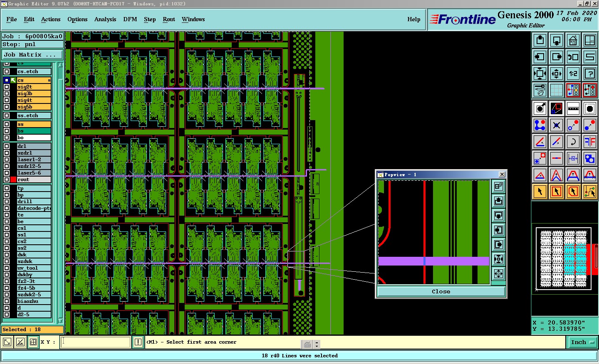Viewport: 599px width, 364px height.
Task: Click the keyboard icon in command bar
Action: (307, 344)
